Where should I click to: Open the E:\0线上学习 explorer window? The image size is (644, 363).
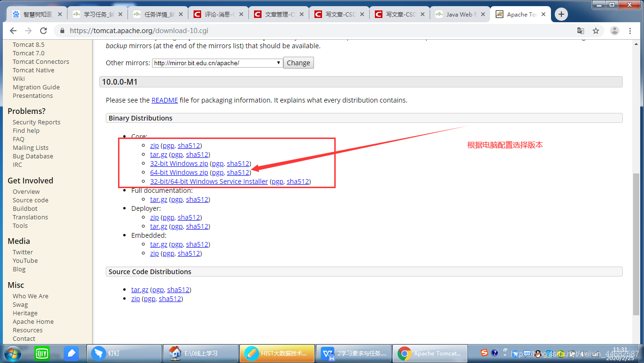tap(200, 353)
